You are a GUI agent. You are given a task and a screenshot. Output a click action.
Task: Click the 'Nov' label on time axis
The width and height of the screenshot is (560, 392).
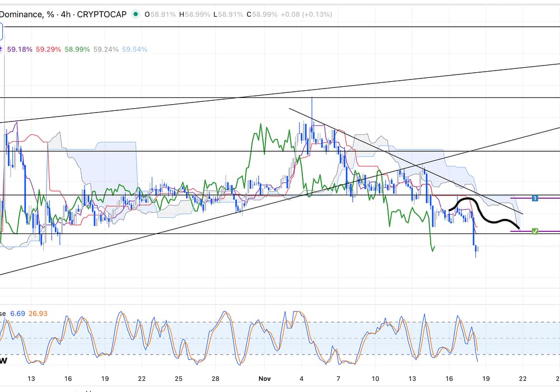[x=264, y=379]
